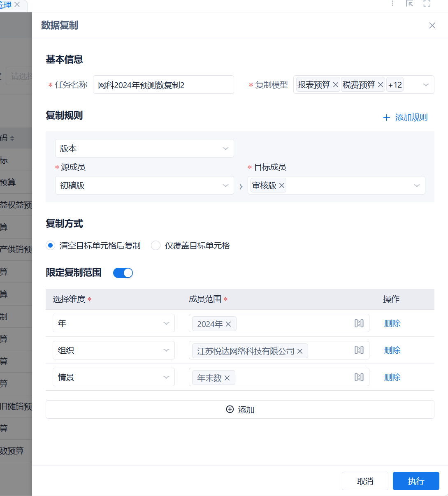Screen dimensions: 448x496
Task: Select 仅覆盖目标单元格 copy mode
Action: 156,245
